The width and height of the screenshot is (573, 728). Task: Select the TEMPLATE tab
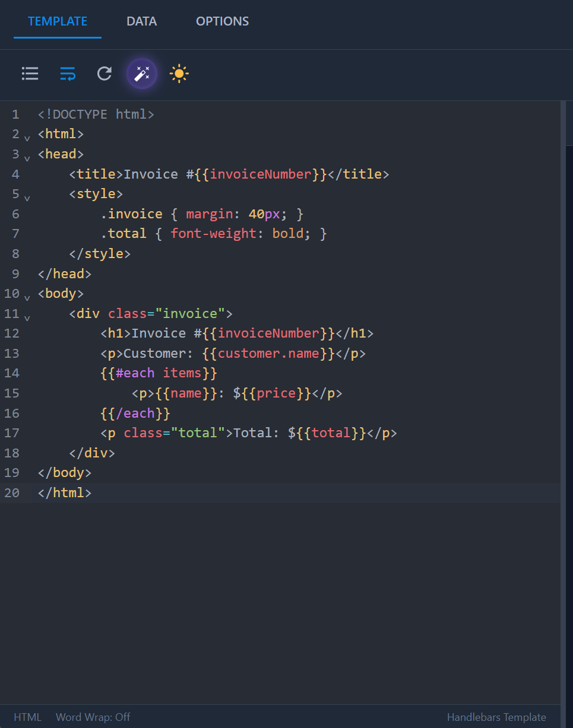[x=57, y=21]
